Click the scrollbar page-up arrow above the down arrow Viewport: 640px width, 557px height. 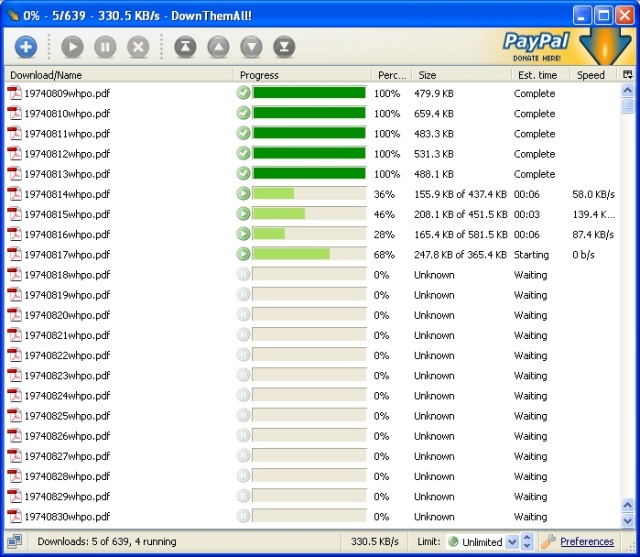627,505
